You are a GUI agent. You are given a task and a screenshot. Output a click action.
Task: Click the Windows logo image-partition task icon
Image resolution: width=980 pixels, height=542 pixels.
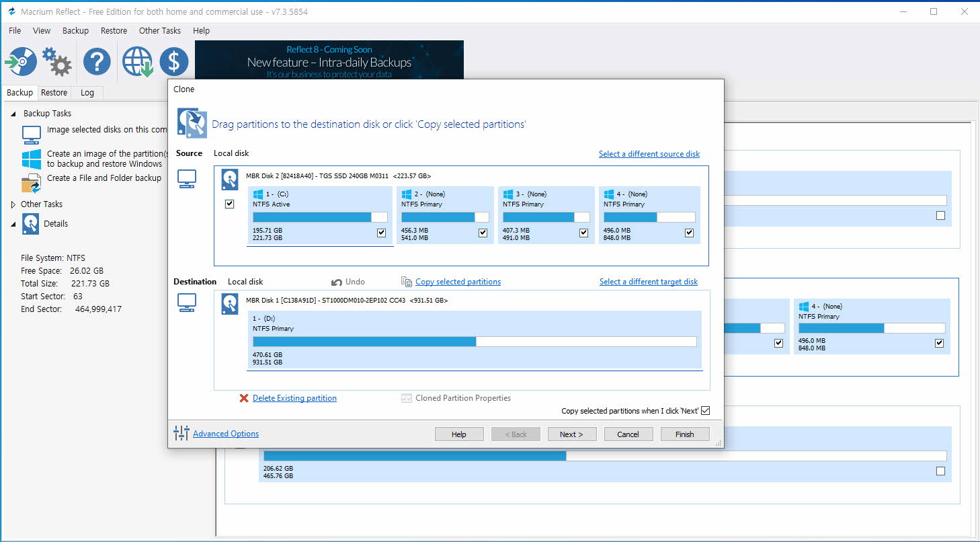point(32,159)
